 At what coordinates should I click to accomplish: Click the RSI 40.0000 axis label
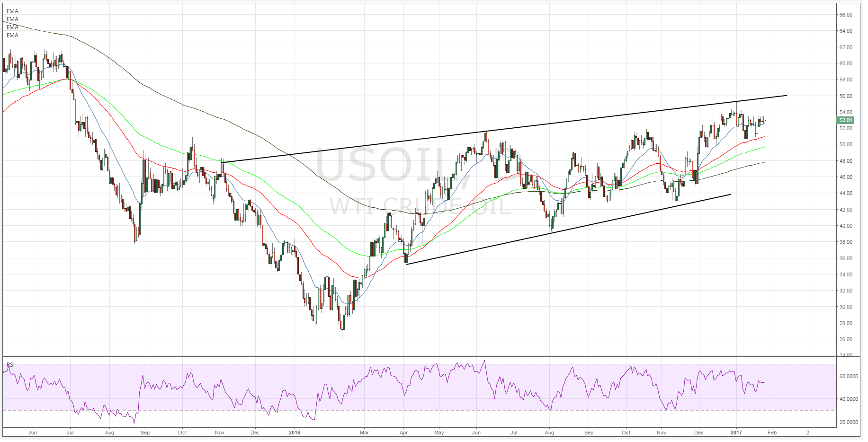(848, 399)
